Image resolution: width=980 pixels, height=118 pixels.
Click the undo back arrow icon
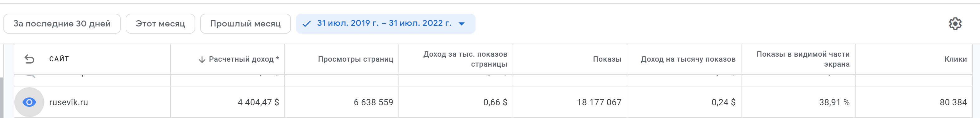29,59
